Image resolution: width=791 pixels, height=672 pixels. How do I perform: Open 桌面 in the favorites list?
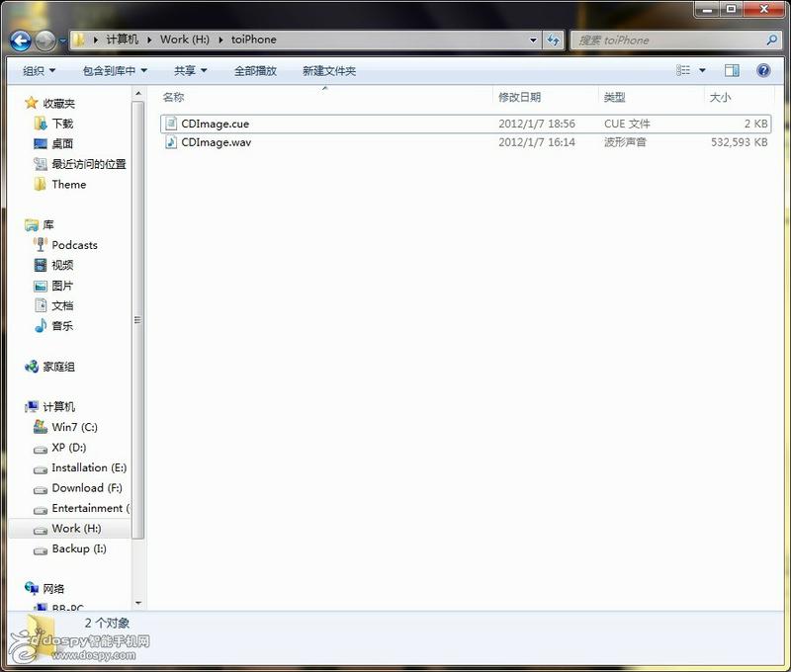pos(62,143)
